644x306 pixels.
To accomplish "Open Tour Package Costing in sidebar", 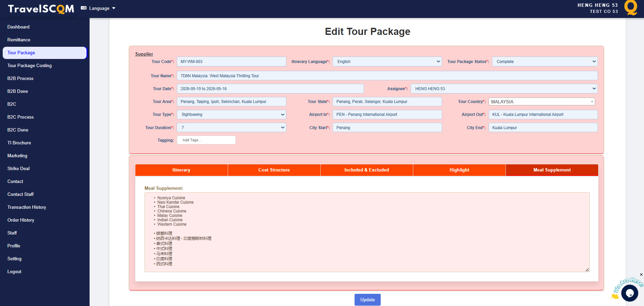I will (30, 66).
